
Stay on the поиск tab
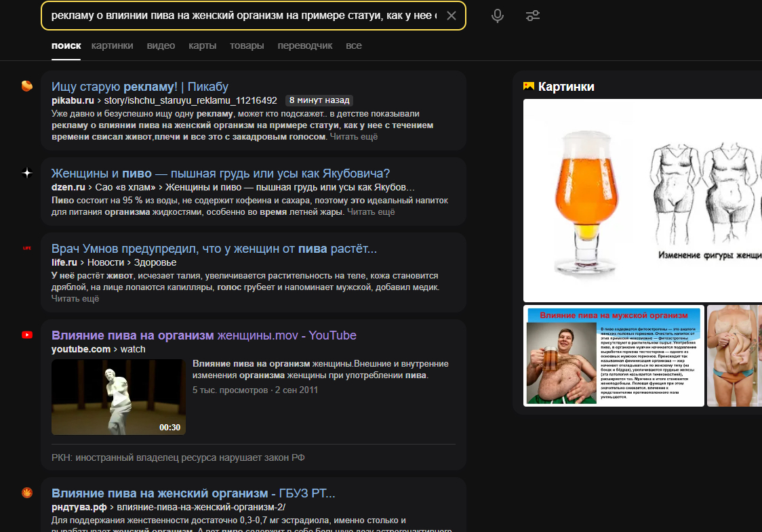pos(66,45)
